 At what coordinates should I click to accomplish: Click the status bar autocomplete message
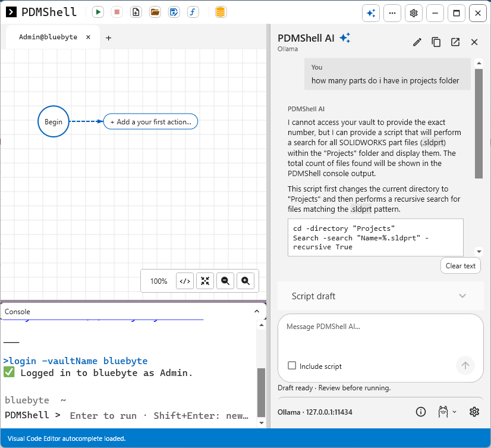coord(67,438)
